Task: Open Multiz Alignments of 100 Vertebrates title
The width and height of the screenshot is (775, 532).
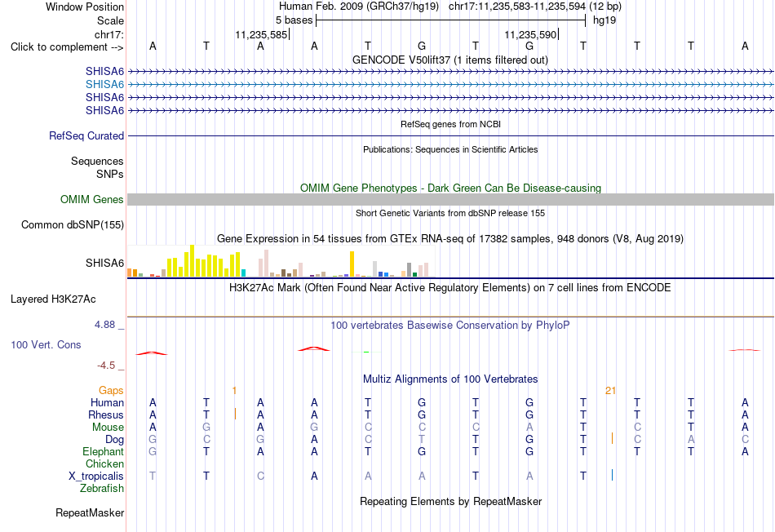Action: tap(450, 379)
